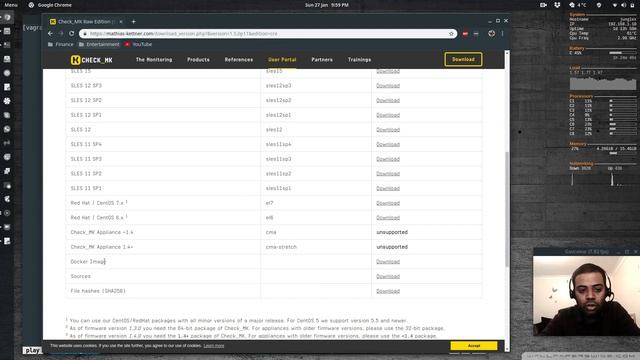Image resolution: width=640 pixels, height=360 pixels.
Task: Download the Sources archive
Action: coord(388,276)
